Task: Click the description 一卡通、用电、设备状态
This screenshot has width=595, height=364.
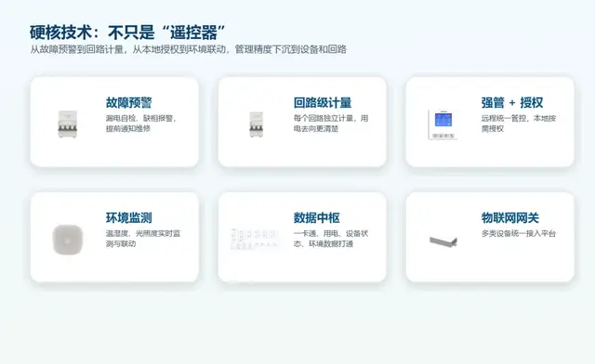Action: click(331, 239)
